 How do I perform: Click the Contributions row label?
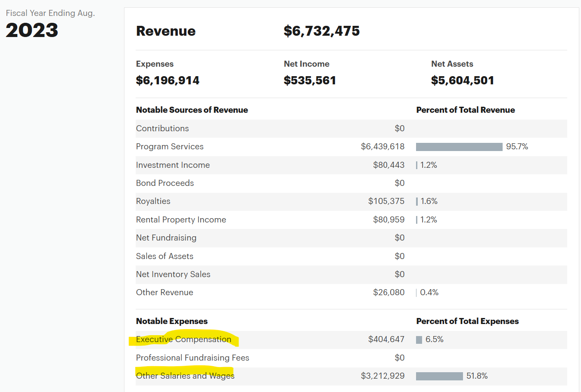coord(162,129)
